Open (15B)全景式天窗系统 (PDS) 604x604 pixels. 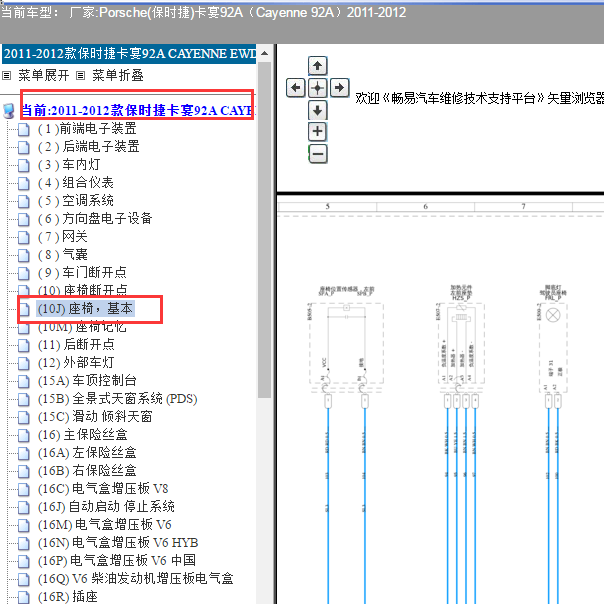coord(117,399)
